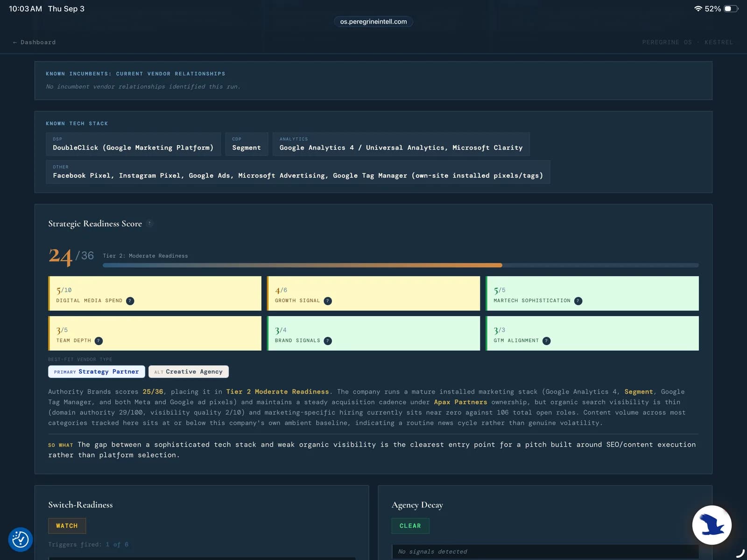Click DoubleClick (Google Marketing Platform) DSP tile
Screen dimensions: 747x560
tap(133, 144)
